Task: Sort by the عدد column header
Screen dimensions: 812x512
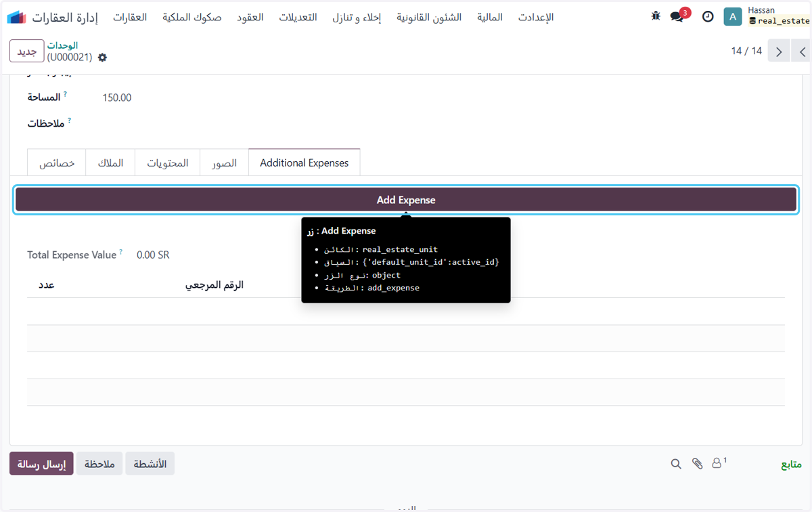Action: [x=46, y=285]
